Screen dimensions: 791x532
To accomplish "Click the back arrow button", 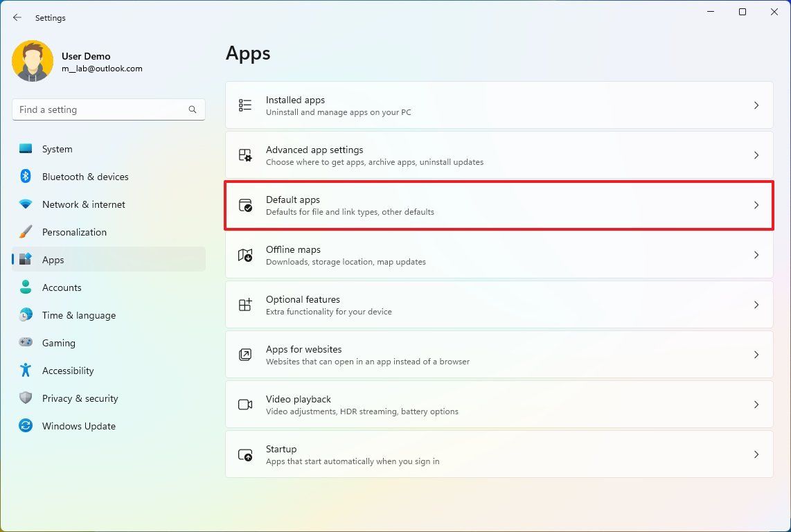I will point(17,17).
